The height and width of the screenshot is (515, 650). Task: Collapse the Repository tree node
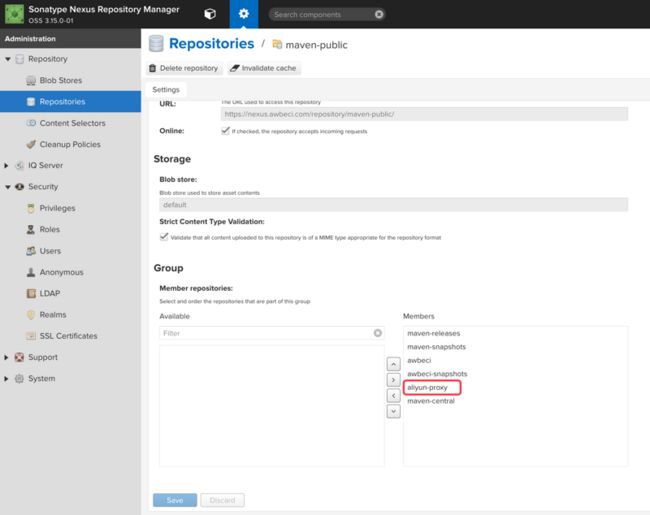point(7,59)
